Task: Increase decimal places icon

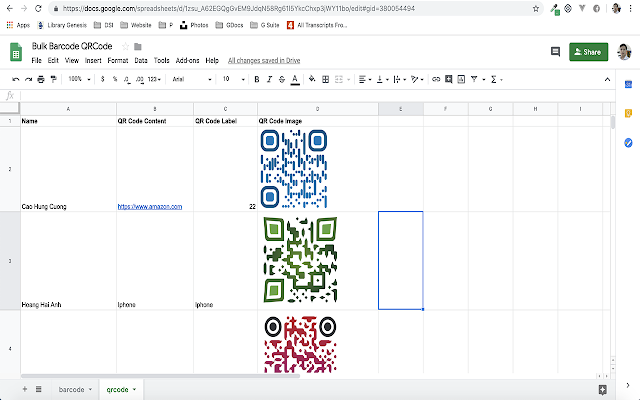Action: click(x=140, y=79)
